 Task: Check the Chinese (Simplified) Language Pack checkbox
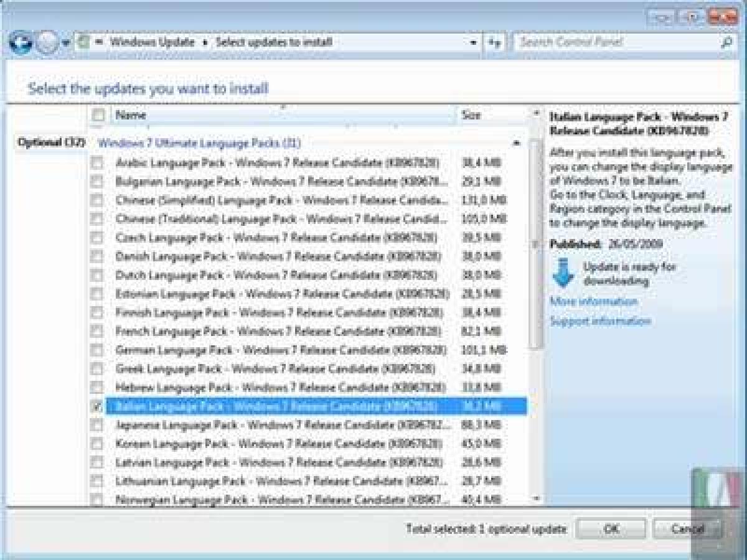(96, 200)
